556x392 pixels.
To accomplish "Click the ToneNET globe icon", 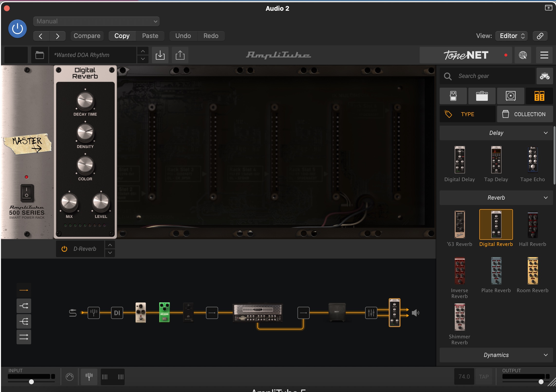I will (x=523, y=55).
